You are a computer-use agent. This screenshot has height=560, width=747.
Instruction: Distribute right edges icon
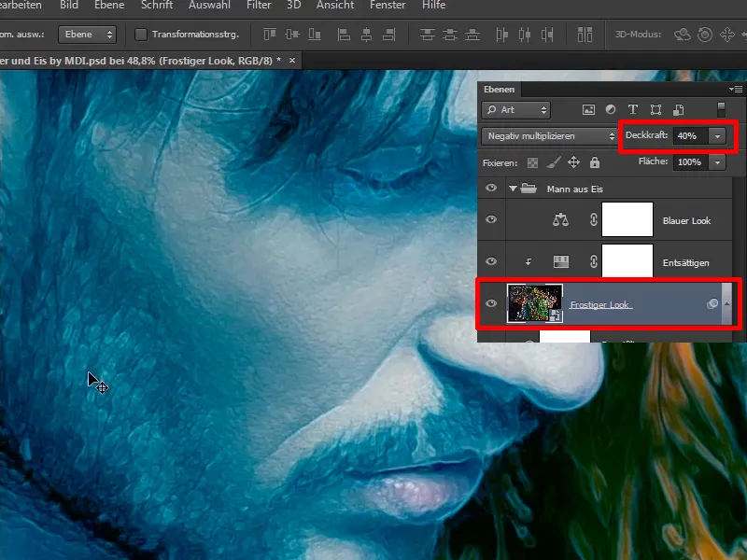point(547,35)
